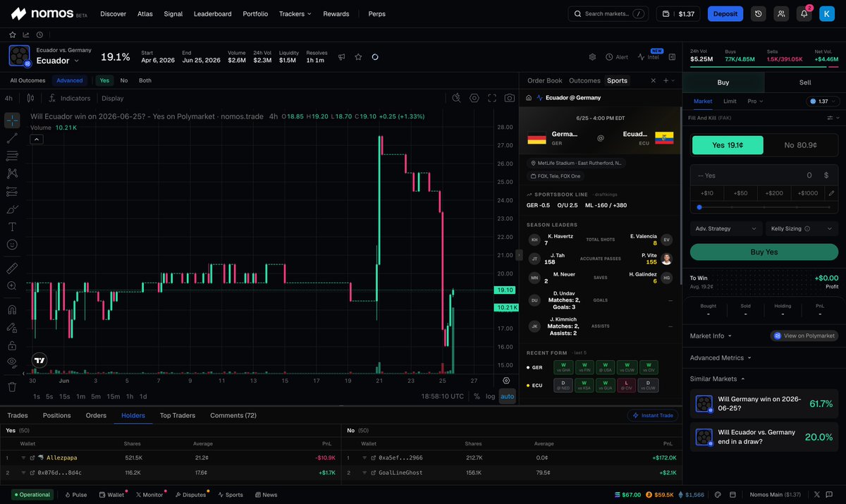
Task: Show the Yes outcome chart
Action: pos(104,80)
